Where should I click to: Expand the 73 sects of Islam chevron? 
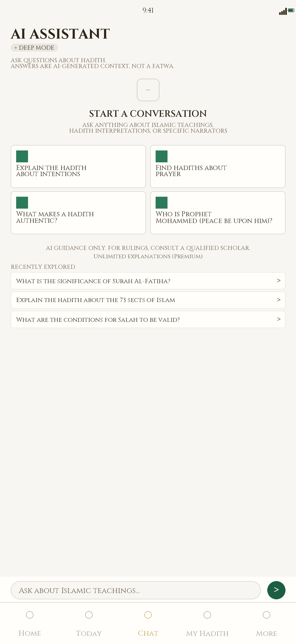tap(279, 300)
